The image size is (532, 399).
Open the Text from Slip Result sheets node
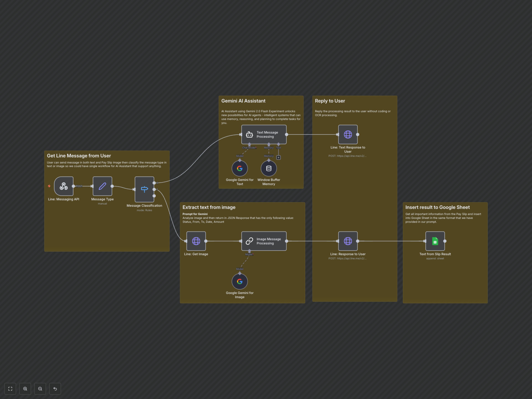click(435, 241)
